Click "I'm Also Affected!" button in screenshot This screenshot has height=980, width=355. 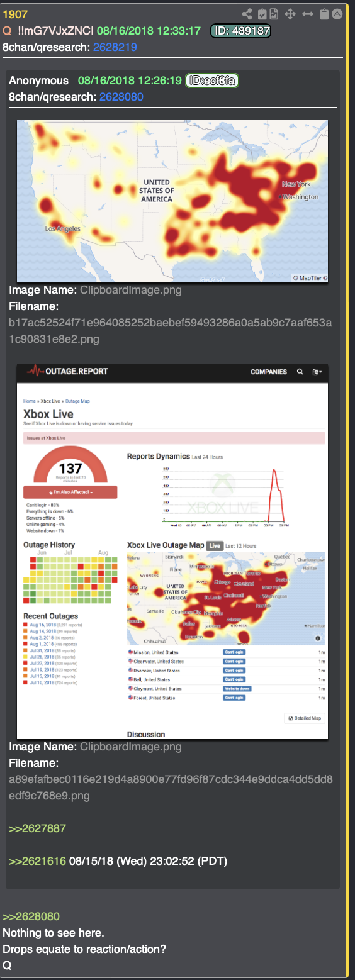pos(70,492)
